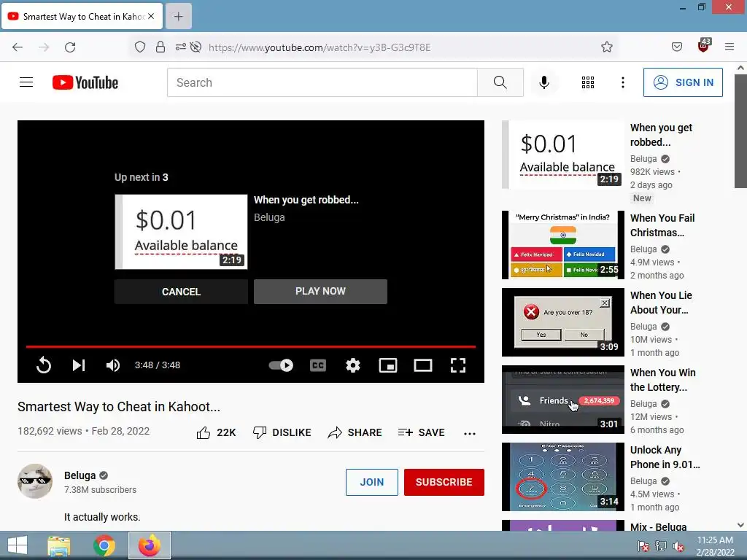
Task: Open File Explorer from the taskbar
Action: 59,545
